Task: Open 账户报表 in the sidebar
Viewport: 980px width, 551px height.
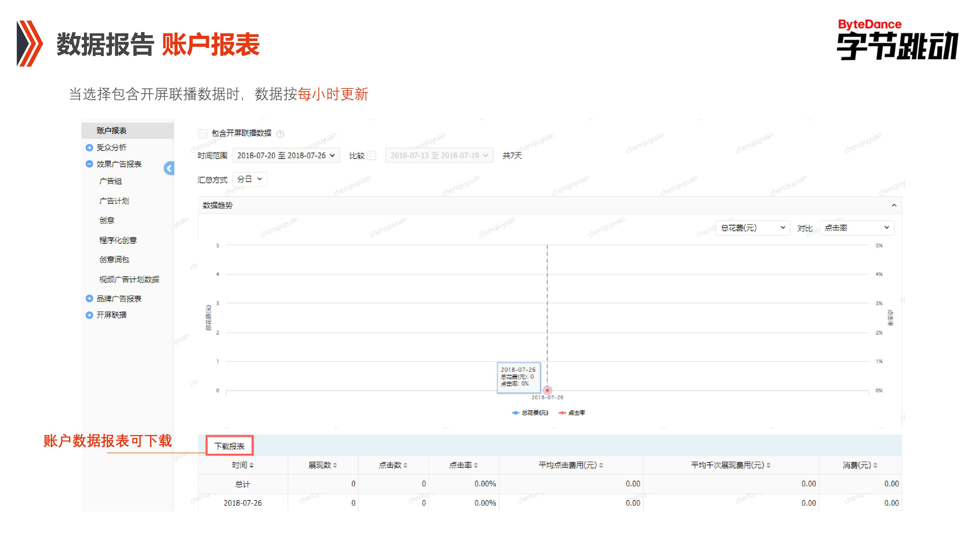Action: point(111,131)
